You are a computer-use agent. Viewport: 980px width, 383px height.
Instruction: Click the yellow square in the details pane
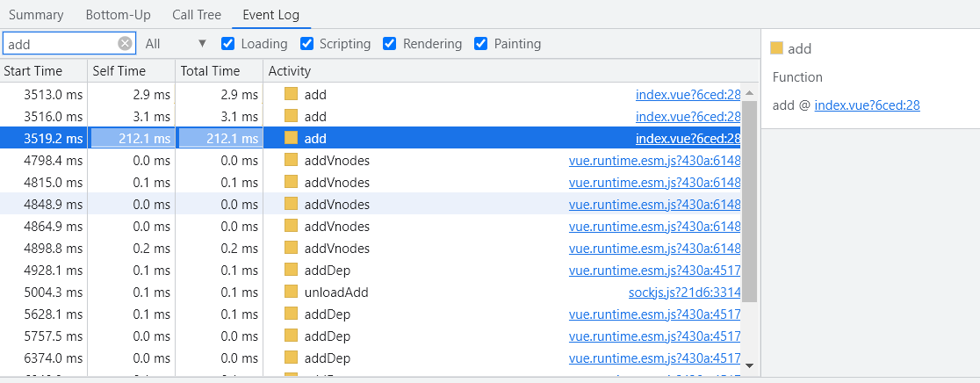click(776, 48)
